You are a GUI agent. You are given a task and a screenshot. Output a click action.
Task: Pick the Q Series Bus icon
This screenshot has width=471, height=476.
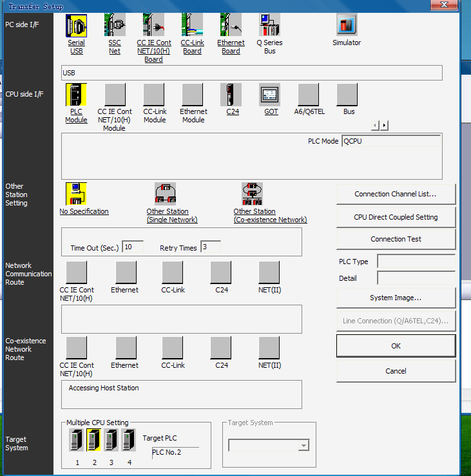click(x=269, y=26)
